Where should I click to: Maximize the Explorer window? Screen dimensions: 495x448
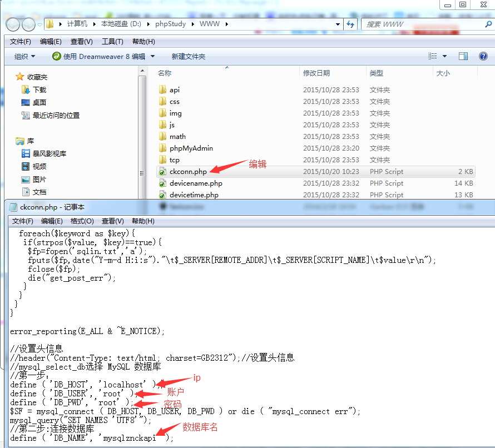coord(463,5)
